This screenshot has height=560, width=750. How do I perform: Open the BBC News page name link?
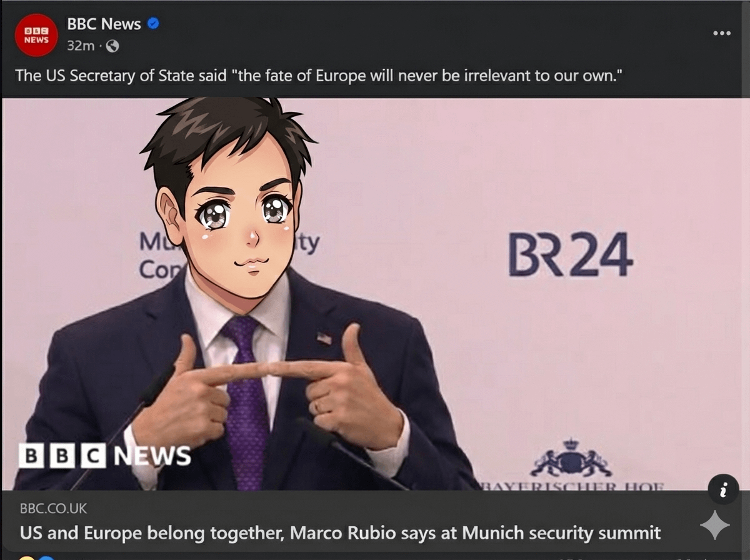tap(104, 24)
